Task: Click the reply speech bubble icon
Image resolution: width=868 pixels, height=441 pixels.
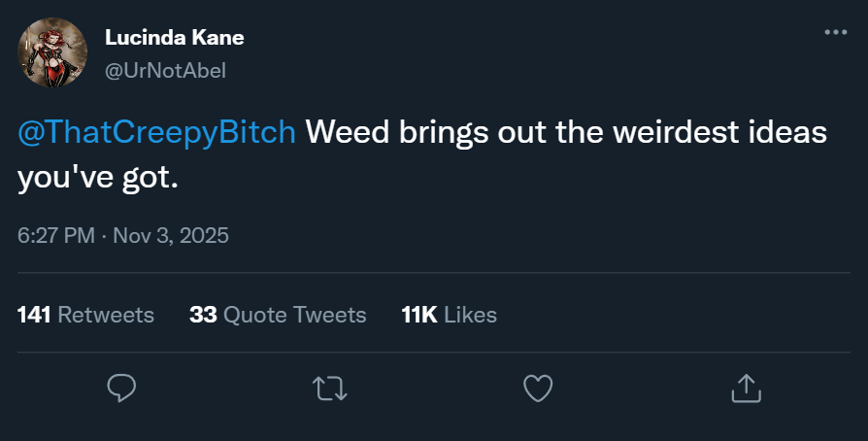Action: [x=120, y=389]
